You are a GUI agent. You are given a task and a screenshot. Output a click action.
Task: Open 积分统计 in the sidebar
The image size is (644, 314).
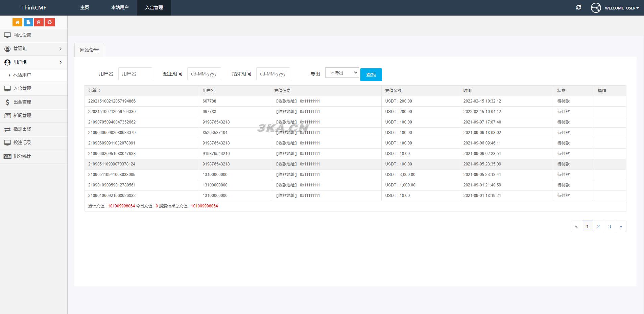[33, 156]
